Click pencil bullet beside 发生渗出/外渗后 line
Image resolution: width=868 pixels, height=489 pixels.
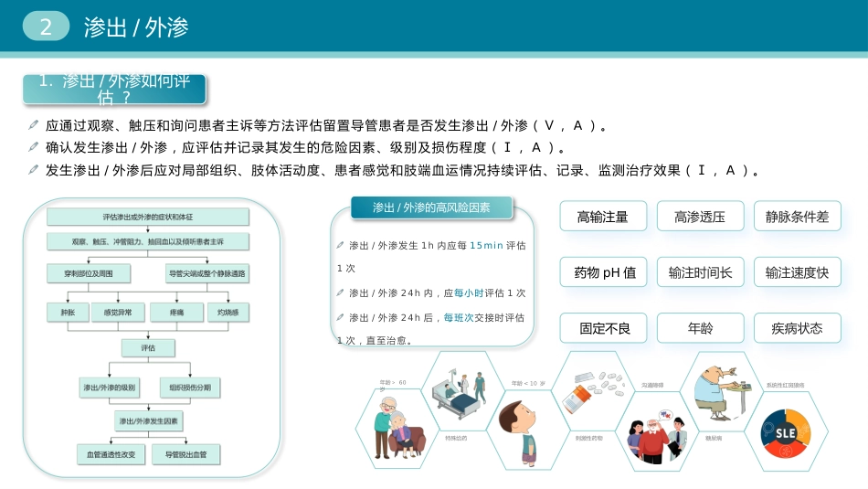pyautogui.click(x=33, y=170)
